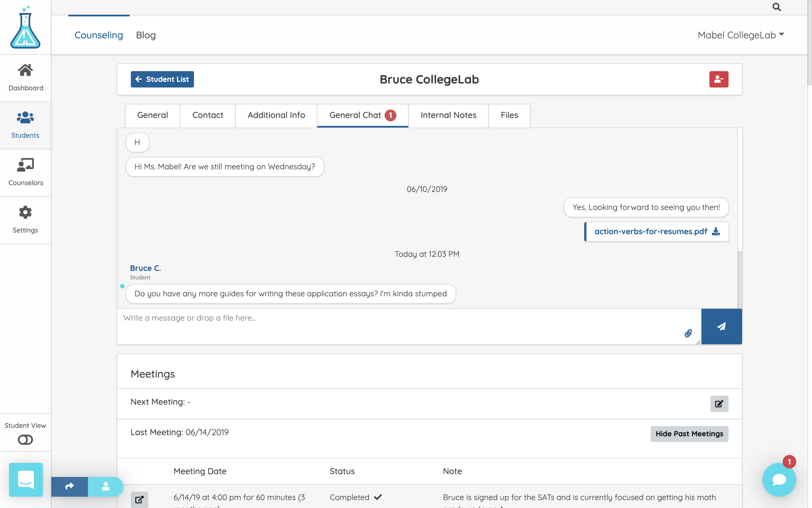Switch to the Counseling nav tab

pos(99,35)
